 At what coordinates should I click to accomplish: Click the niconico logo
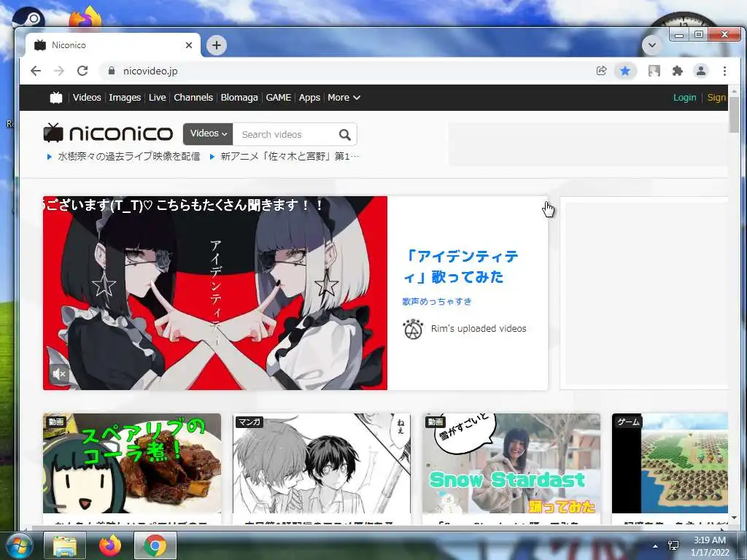[108, 133]
